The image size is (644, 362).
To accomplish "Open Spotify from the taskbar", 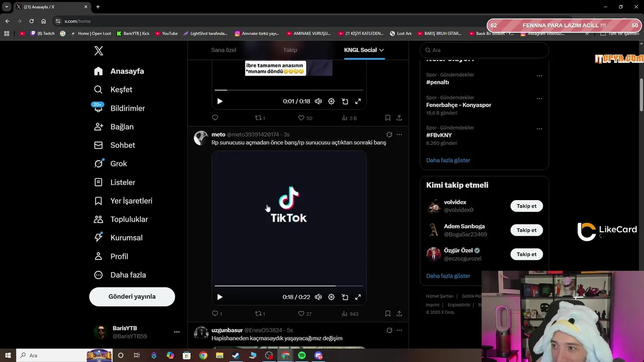I will tap(302, 355).
